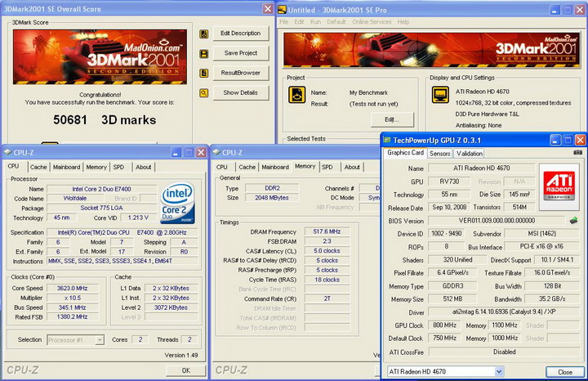This screenshot has width=588, height=381.
Task: Switch to Memory tab in left CPU-Z
Action: [96, 167]
